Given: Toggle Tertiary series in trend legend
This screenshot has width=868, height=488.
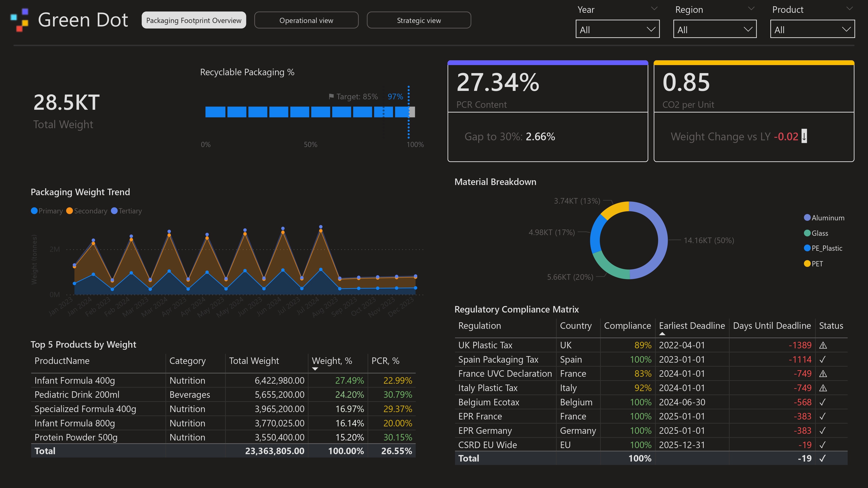Looking at the screenshot, I should (126, 211).
